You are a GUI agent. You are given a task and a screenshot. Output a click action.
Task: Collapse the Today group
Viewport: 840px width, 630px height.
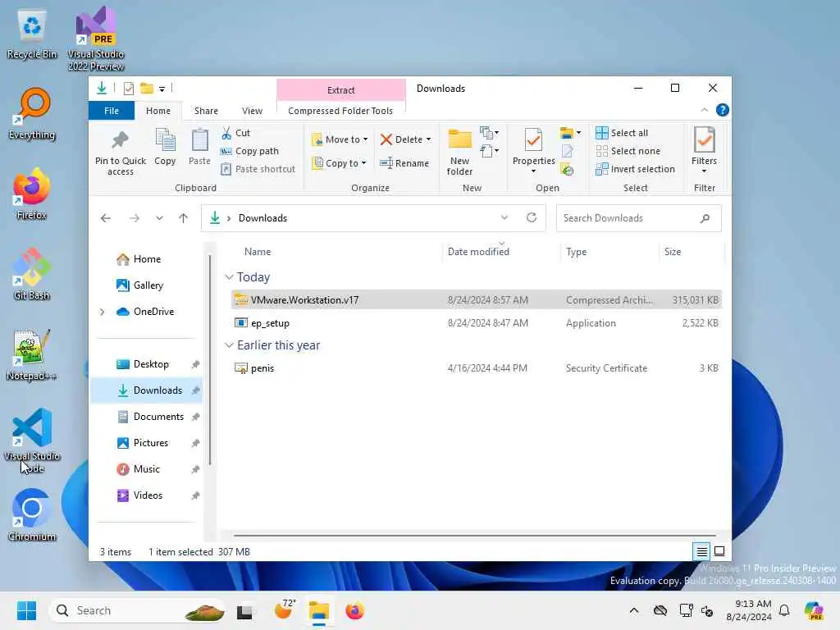[x=229, y=277]
